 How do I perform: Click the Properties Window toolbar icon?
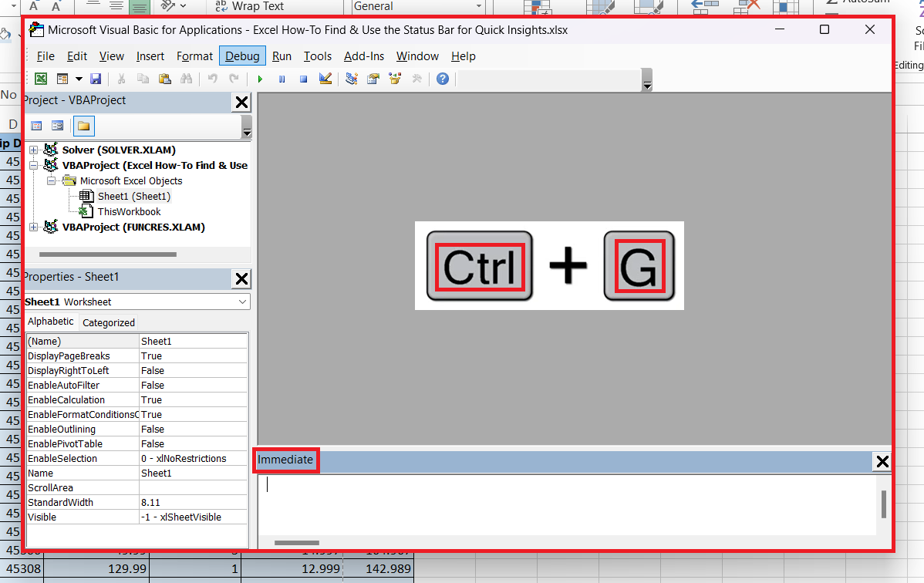(x=373, y=79)
